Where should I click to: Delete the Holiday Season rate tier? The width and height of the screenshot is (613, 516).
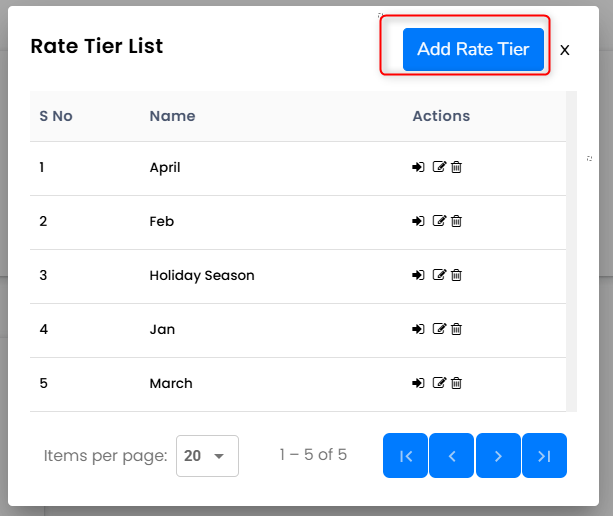(456, 275)
